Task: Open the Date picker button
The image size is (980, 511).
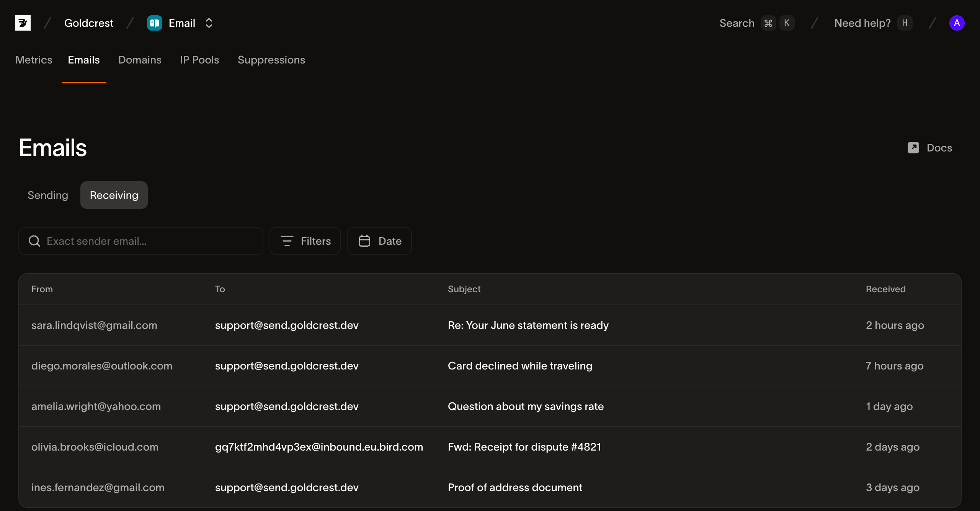Action: pos(379,241)
